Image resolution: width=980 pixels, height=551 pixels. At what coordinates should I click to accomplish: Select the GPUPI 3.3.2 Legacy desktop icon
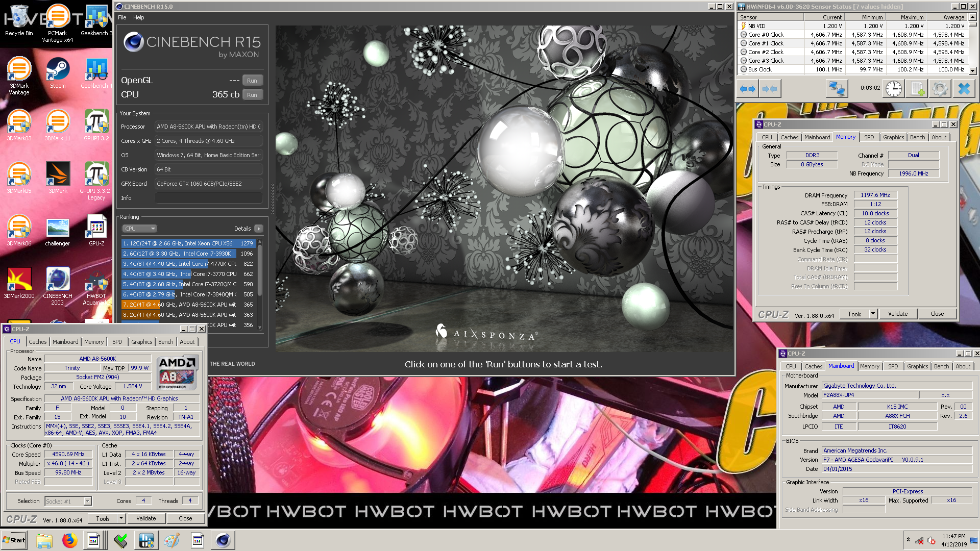pos(96,181)
